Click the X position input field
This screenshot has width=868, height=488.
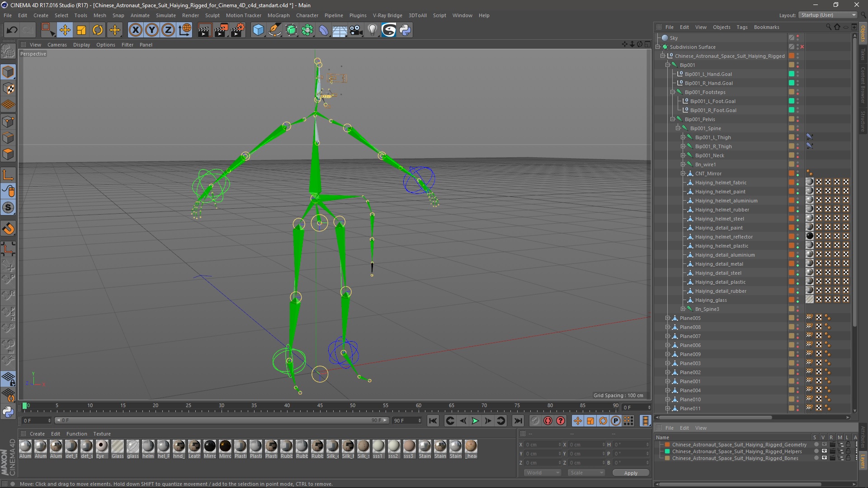click(542, 445)
